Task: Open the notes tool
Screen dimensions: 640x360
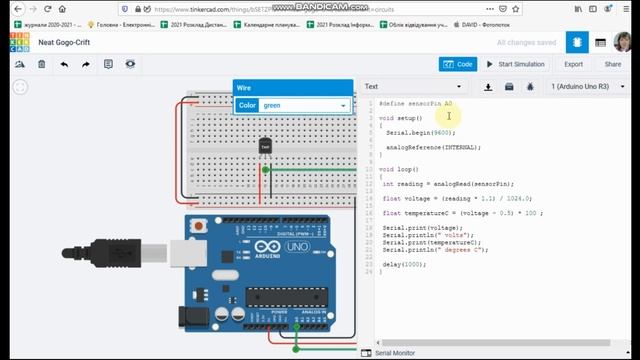Action: point(108,64)
